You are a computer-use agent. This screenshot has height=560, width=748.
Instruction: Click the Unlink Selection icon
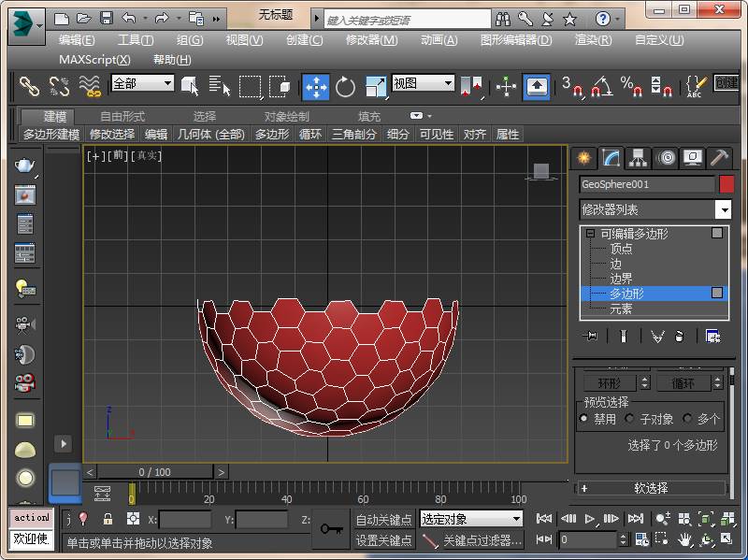point(60,87)
